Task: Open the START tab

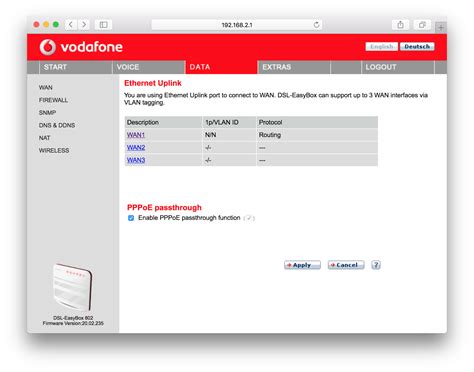Action: (x=76, y=67)
